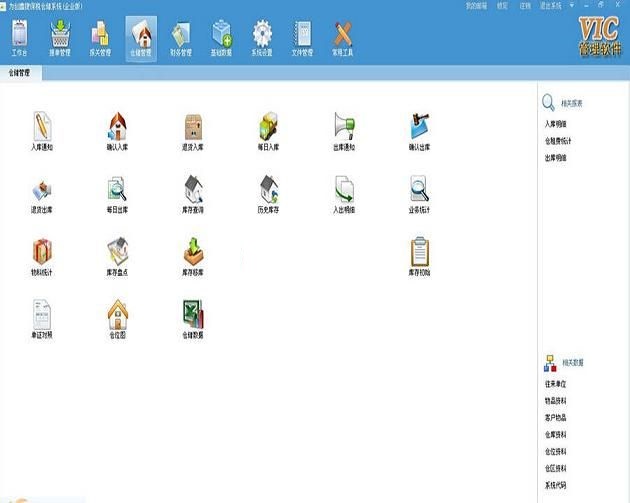The width and height of the screenshot is (630, 503).
Task: Open 财务管理 finance icon in toolbar
Action: [181, 39]
